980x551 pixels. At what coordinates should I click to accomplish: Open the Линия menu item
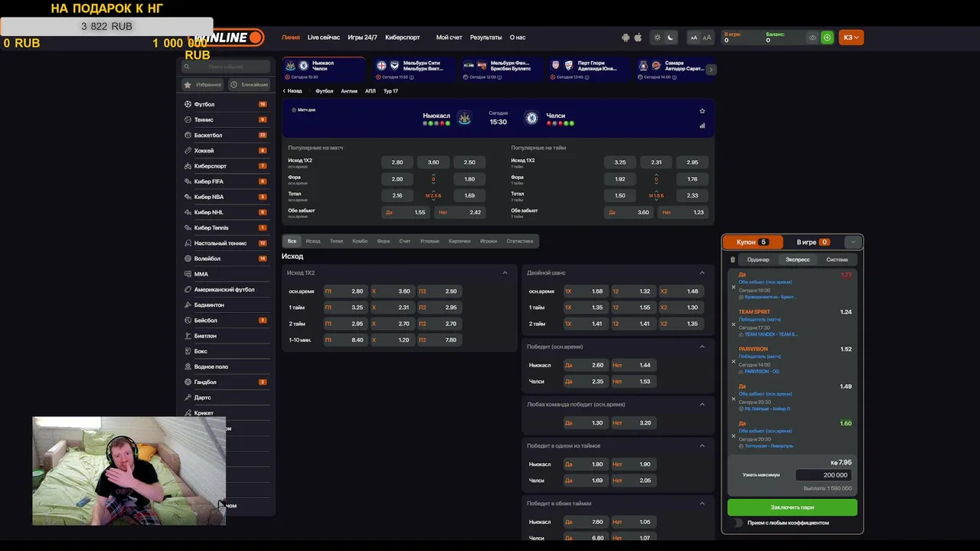[291, 37]
